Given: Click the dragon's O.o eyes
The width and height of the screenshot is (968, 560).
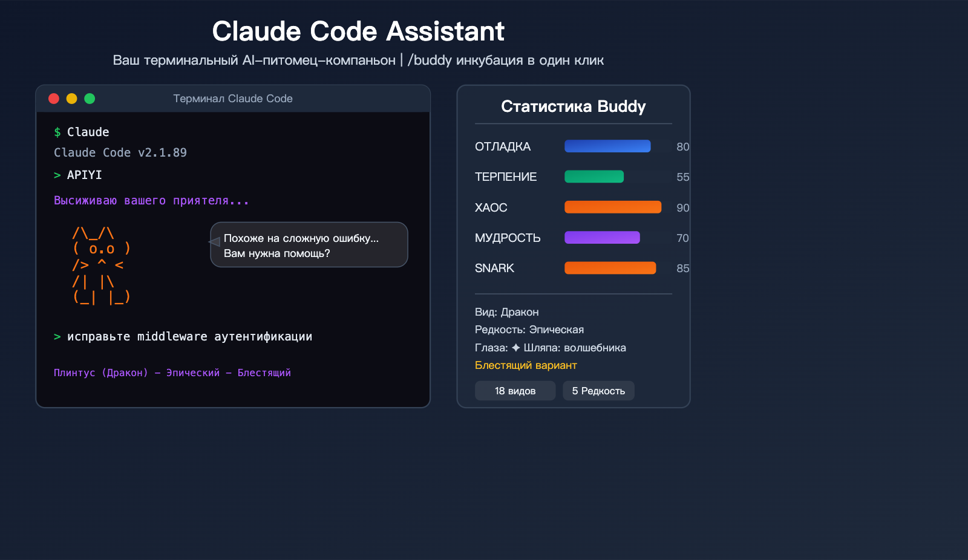Looking at the screenshot, I should [x=100, y=248].
